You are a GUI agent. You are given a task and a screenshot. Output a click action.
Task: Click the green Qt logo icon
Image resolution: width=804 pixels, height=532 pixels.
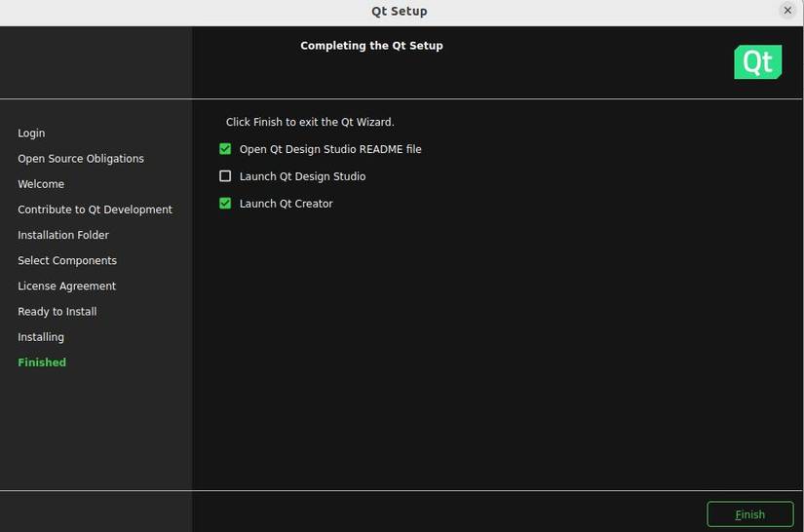(757, 62)
